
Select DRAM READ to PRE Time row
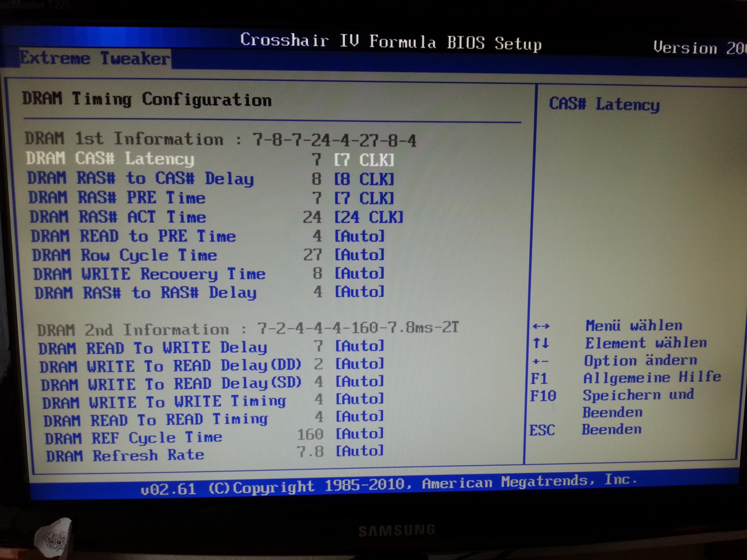133,236
